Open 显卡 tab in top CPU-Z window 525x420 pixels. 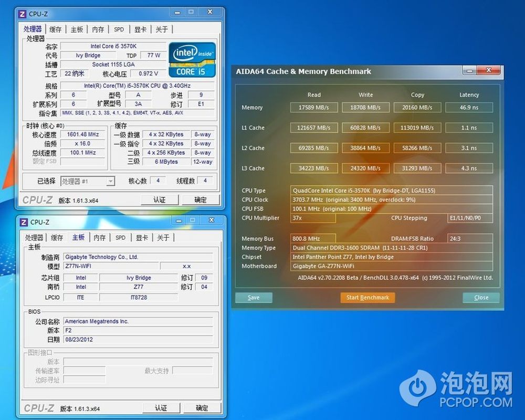(x=140, y=29)
